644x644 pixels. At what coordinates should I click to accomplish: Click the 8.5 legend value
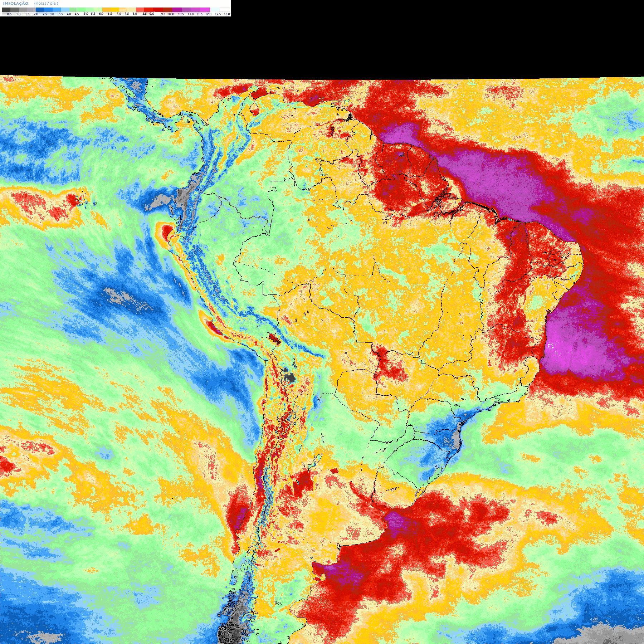[145, 14]
